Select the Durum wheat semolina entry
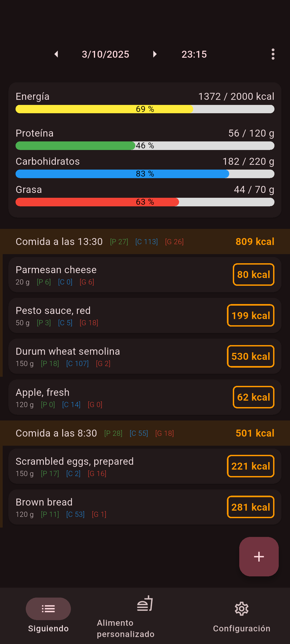The height and width of the screenshot is (644, 290). click(107, 356)
